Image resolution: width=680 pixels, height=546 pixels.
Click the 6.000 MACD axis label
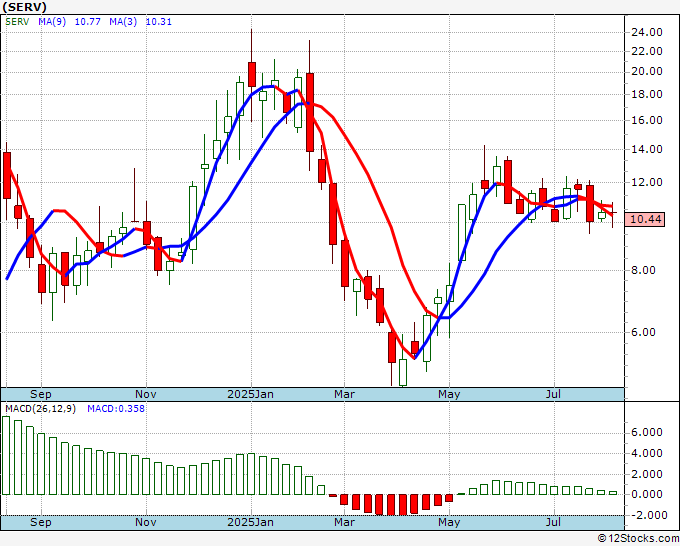[x=647, y=432]
